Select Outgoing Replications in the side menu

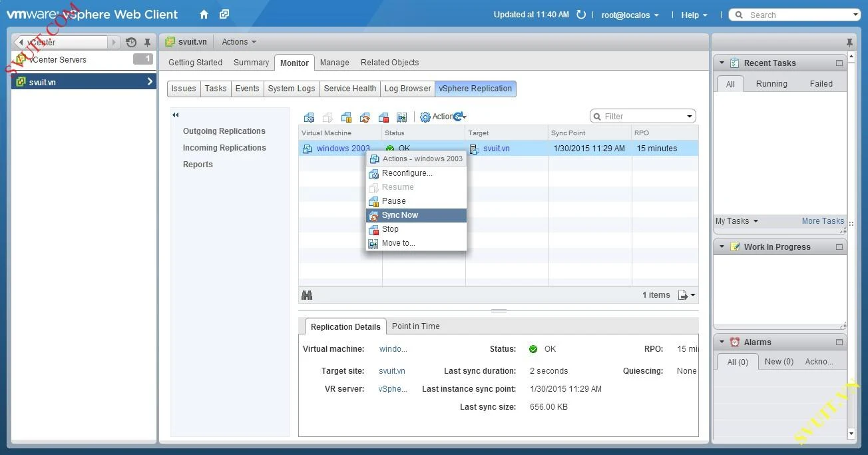[224, 131]
